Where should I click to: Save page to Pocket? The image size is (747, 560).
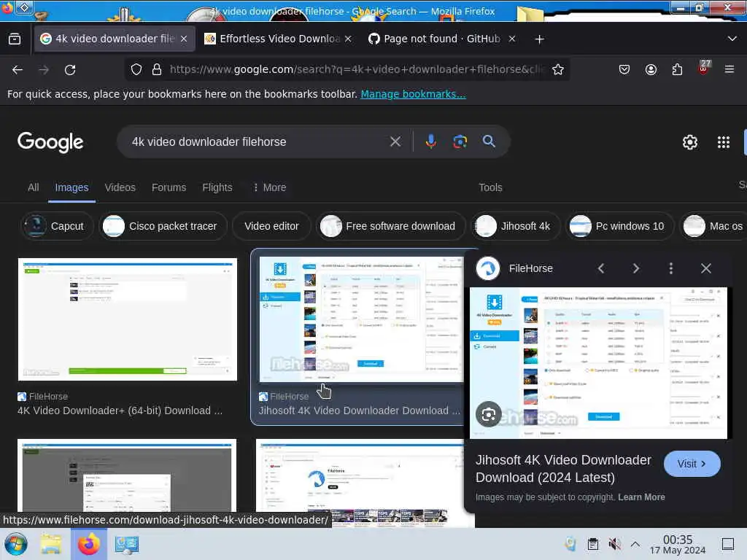[x=624, y=69]
